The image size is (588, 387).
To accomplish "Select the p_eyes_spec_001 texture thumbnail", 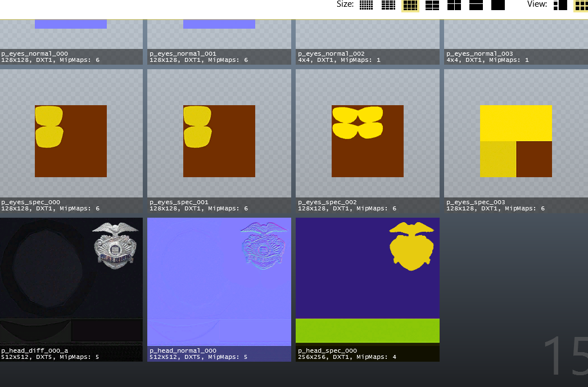I will click(x=219, y=141).
